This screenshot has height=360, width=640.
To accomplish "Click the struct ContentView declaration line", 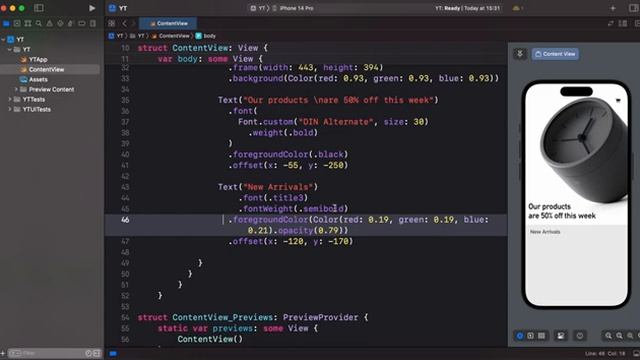I will (202, 48).
